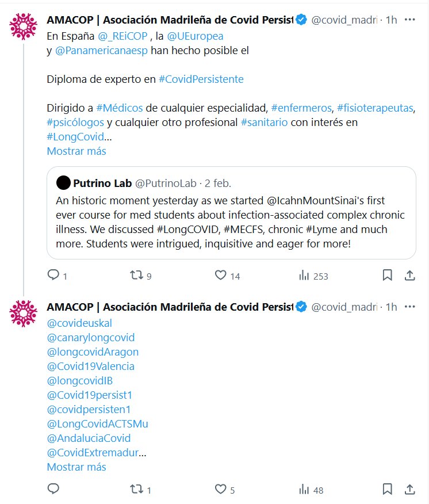Open more options on first tweet
This screenshot has height=504, width=429.
pyautogui.click(x=410, y=20)
